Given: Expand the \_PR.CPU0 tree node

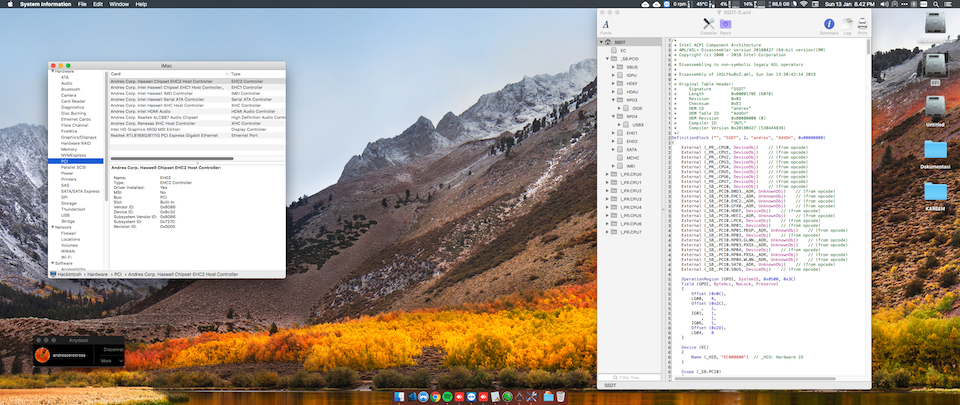Looking at the screenshot, I should [607, 174].
